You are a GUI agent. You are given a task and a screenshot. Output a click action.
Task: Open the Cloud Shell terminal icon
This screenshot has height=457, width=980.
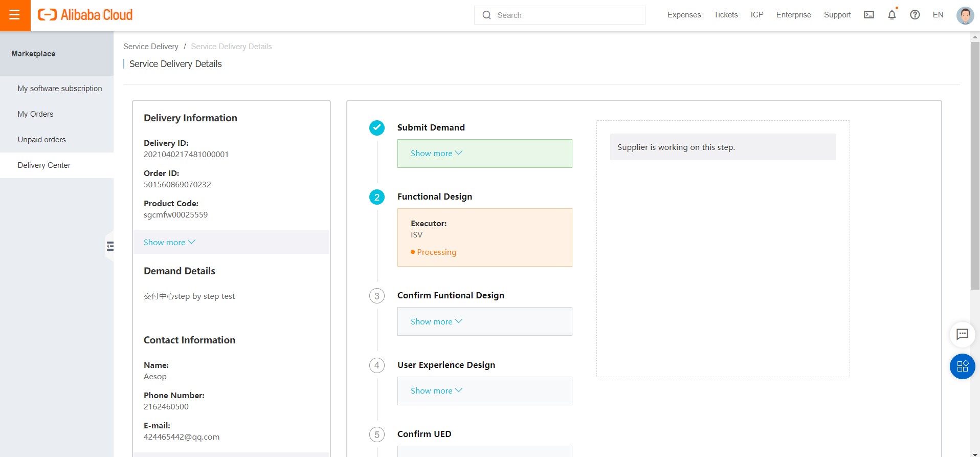869,15
